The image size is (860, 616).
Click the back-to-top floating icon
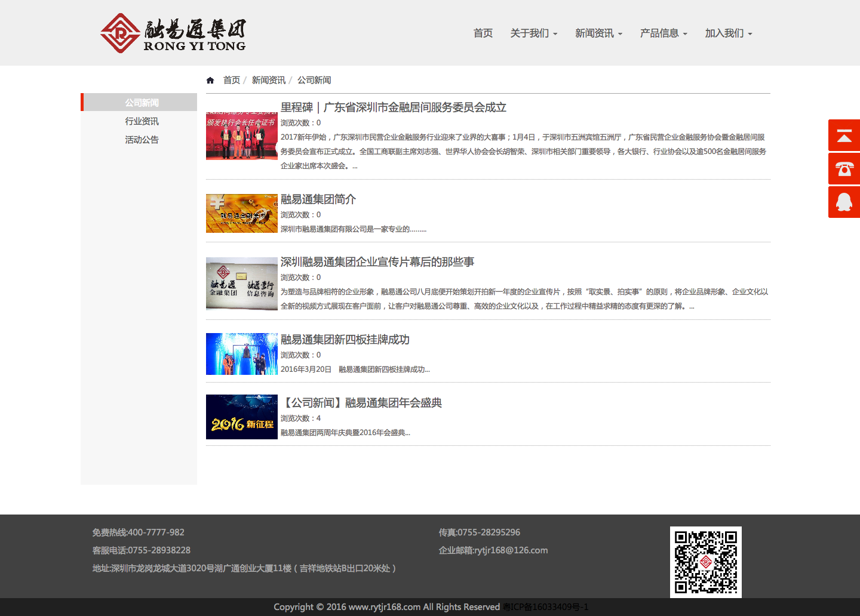[x=844, y=135]
